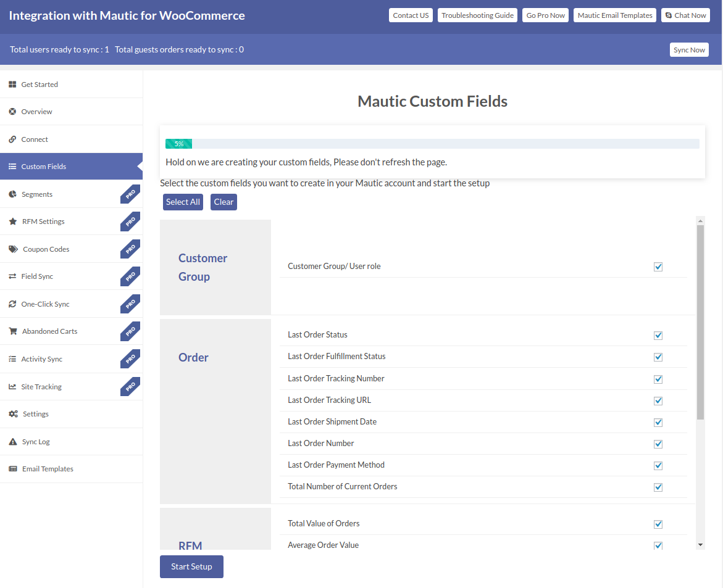Toggle Average Order Value checkbox
The image size is (723, 588).
pos(658,545)
